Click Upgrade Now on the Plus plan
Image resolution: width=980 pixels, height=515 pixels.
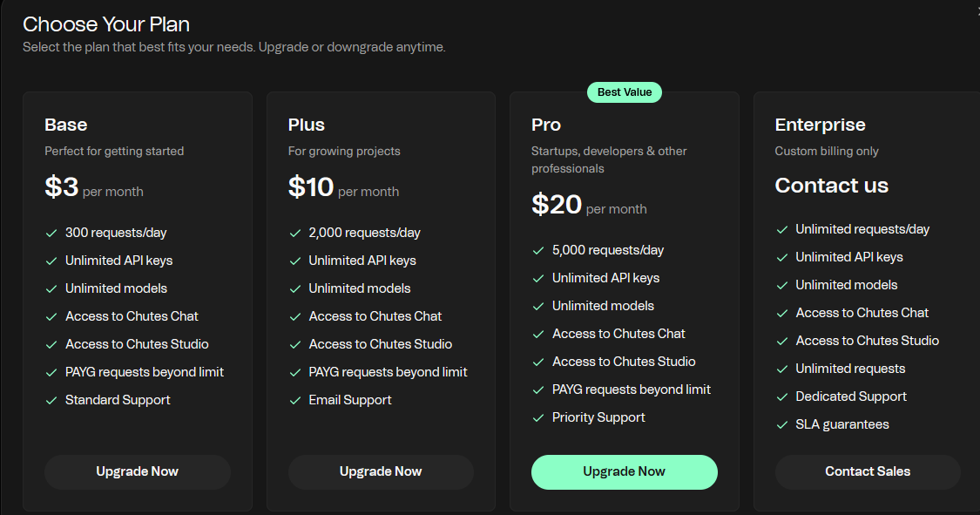(381, 471)
